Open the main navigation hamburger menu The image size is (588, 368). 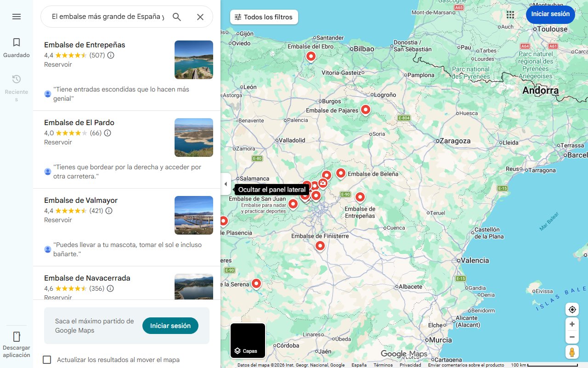(17, 17)
